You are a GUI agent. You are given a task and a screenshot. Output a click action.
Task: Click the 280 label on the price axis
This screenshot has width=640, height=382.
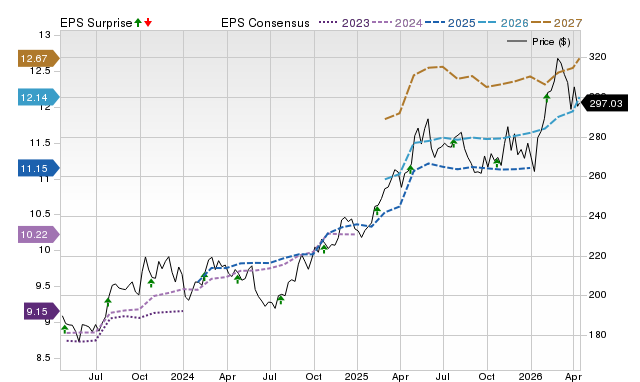coord(598,137)
